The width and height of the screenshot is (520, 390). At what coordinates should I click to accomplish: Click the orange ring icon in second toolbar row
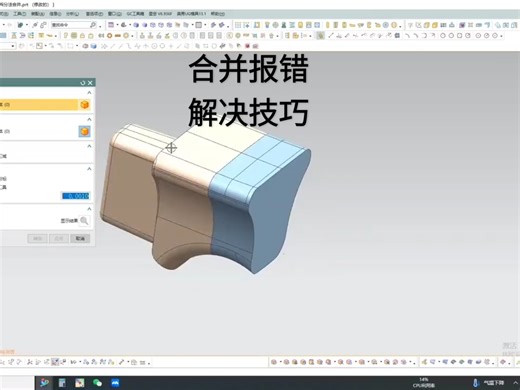point(109,36)
